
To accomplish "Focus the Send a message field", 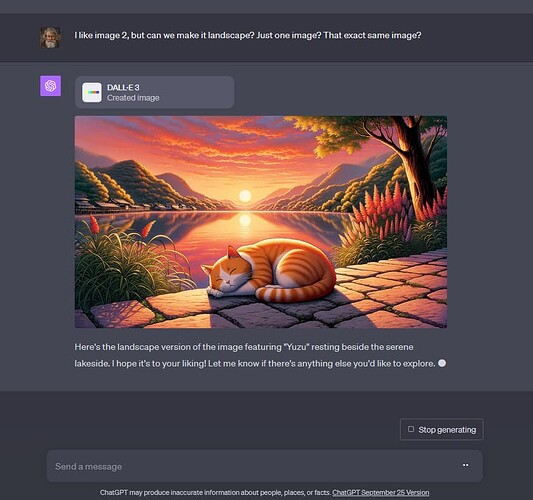I will pos(264,466).
